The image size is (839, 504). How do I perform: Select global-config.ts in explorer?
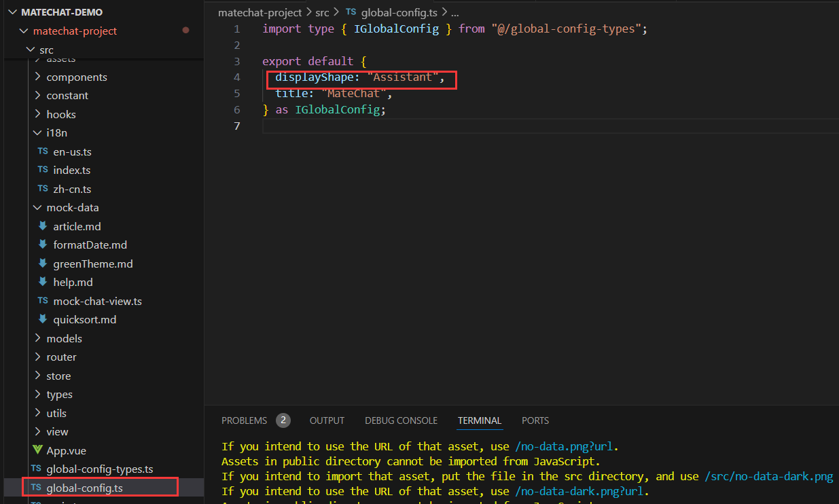tap(84, 488)
